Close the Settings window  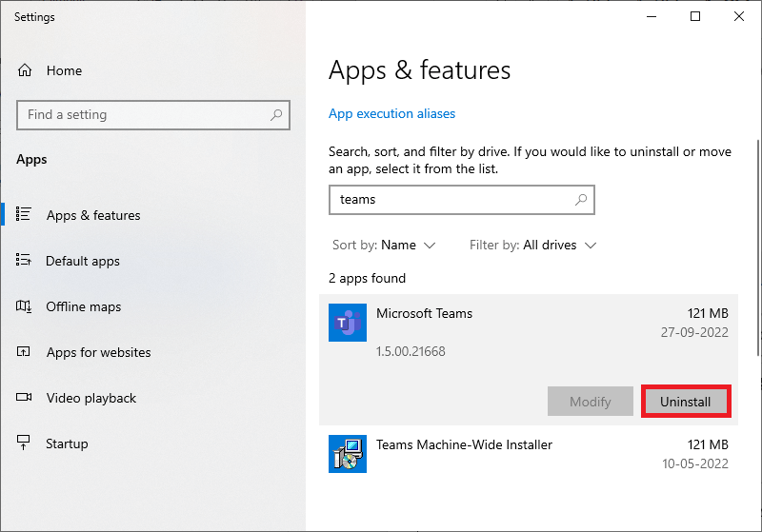click(x=739, y=16)
